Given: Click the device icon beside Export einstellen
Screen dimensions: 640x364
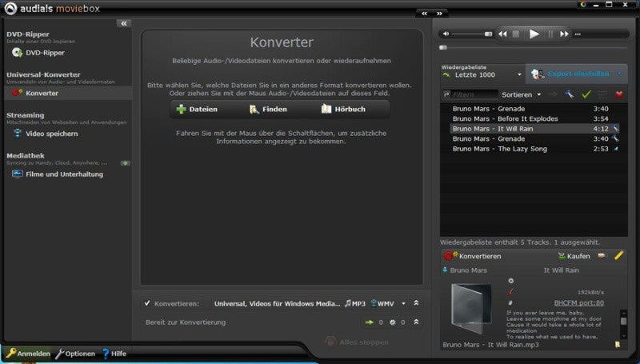Looking at the screenshot, I should point(538,74).
